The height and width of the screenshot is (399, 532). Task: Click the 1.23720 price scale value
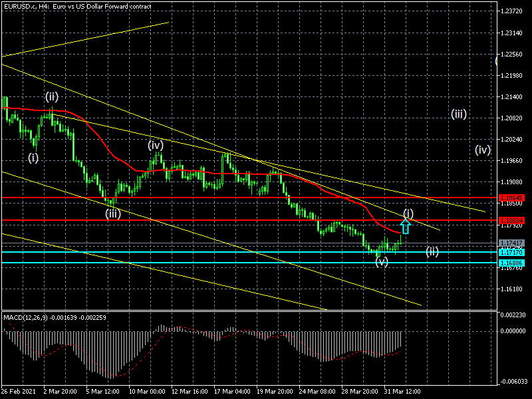[x=513, y=11]
